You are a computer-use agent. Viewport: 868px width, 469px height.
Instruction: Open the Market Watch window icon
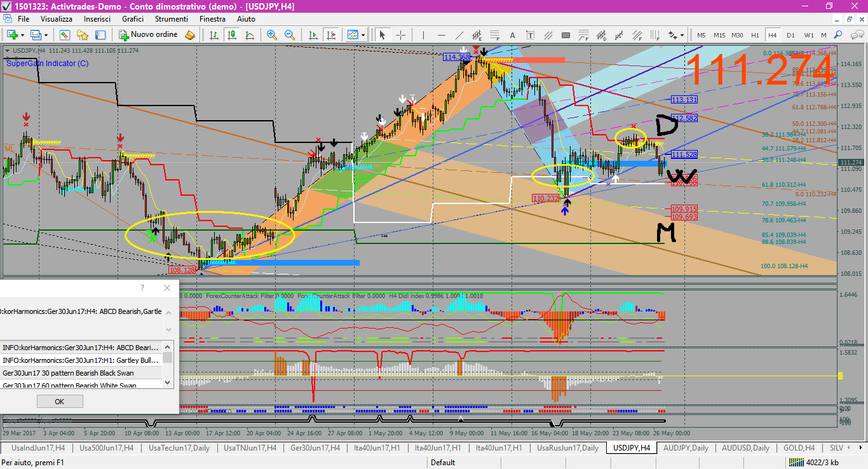click(65, 35)
